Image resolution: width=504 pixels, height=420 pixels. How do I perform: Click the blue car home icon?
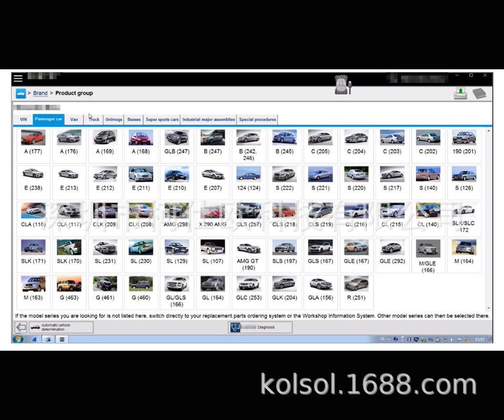point(20,93)
